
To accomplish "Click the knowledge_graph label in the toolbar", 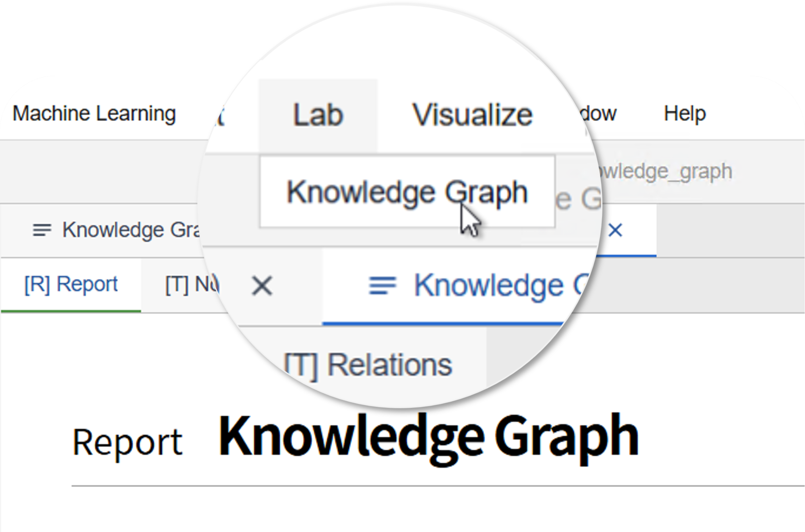I will [664, 172].
